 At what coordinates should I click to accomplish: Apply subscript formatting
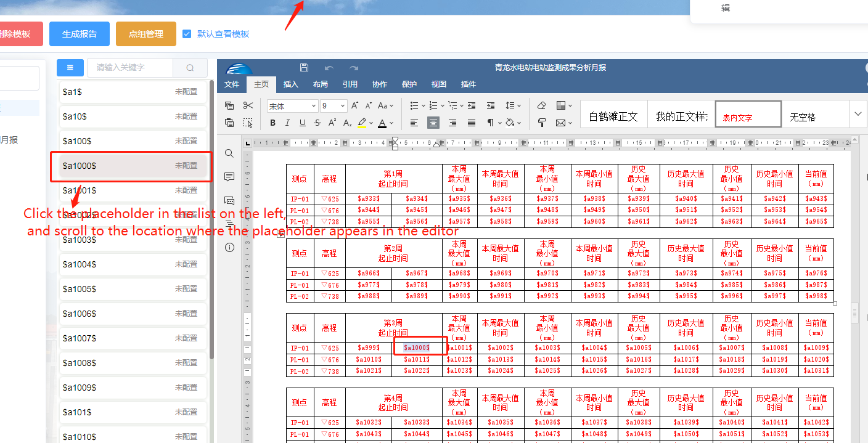[x=347, y=123]
